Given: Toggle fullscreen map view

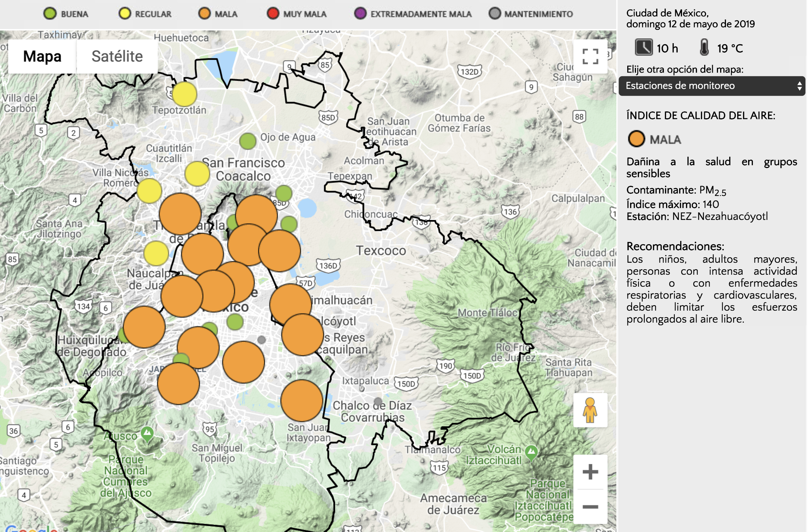Looking at the screenshot, I should click(x=590, y=57).
